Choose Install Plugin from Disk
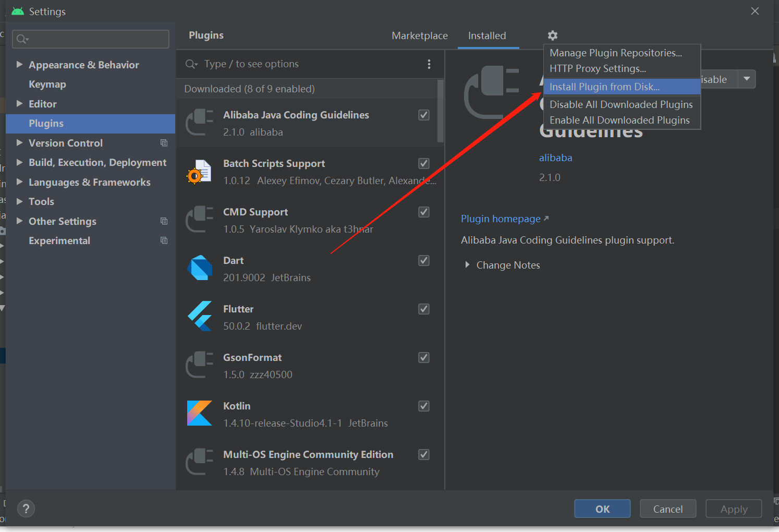The height and width of the screenshot is (532, 779). click(x=622, y=87)
